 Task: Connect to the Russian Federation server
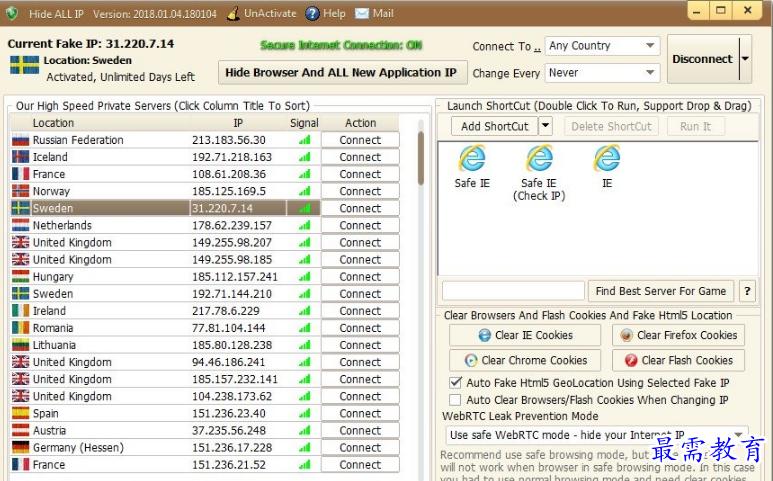click(x=360, y=140)
